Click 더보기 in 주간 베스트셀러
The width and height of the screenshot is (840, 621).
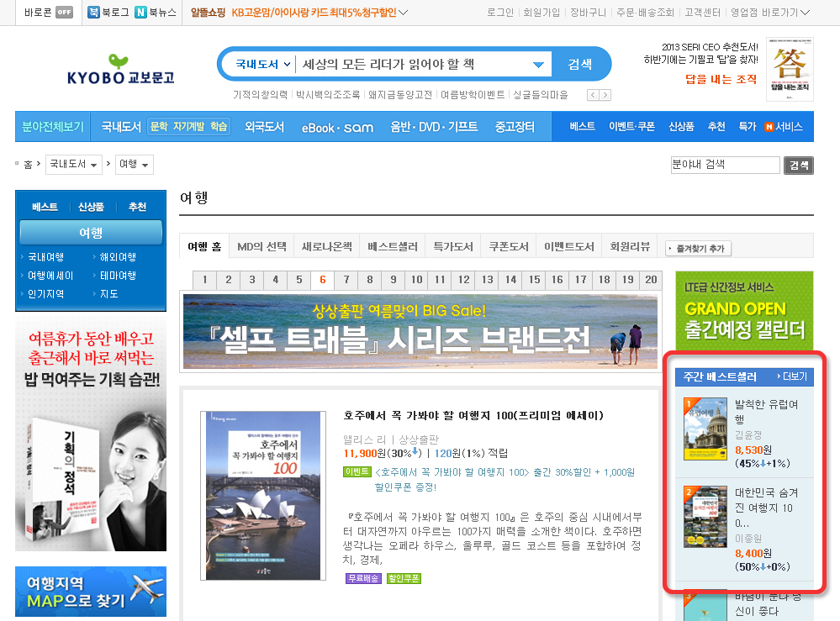(x=792, y=376)
